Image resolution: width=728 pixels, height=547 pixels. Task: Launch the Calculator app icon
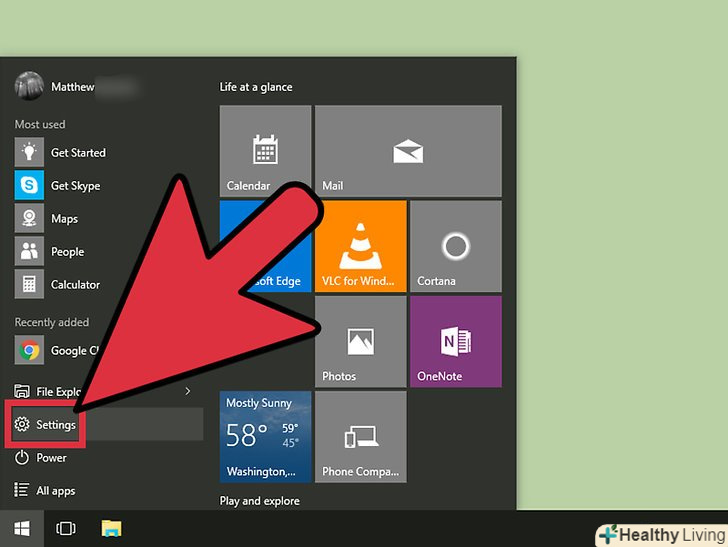point(29,284)
